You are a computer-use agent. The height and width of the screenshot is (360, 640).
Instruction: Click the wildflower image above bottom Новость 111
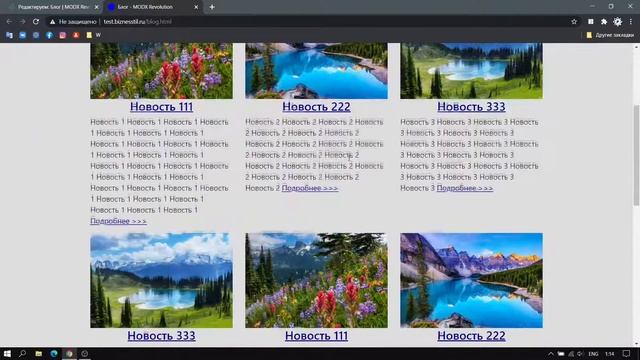[316, 280]
